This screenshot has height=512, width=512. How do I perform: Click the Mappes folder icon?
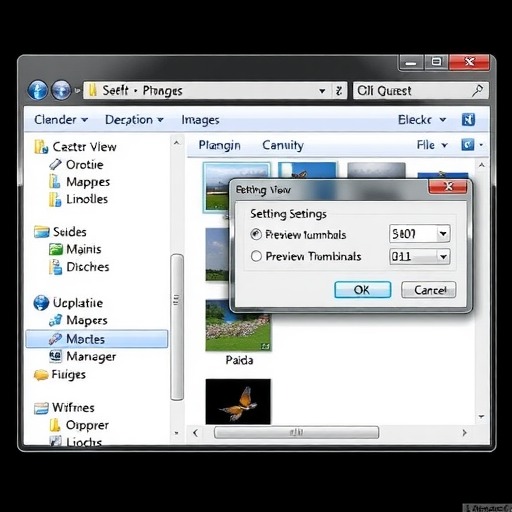coord(55,182)
